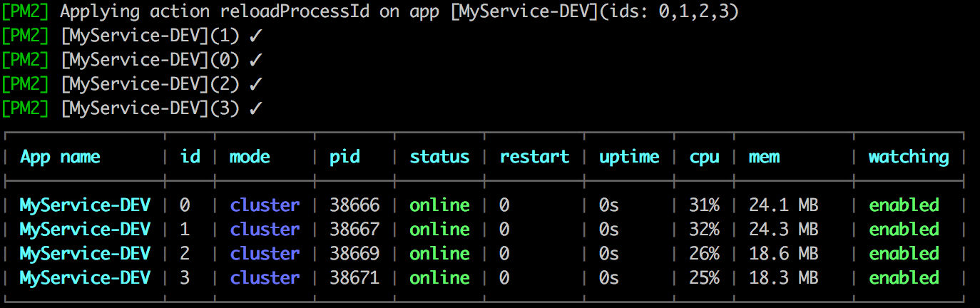Click the 31% cpu value

[x=704, y=205]
